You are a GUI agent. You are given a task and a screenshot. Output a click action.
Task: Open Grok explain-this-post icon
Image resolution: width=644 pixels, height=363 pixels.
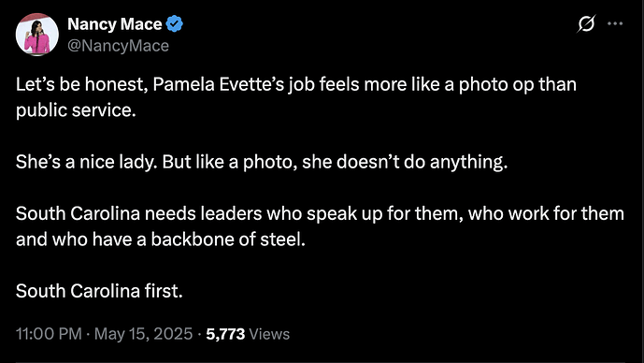click(x=586, y=23)
